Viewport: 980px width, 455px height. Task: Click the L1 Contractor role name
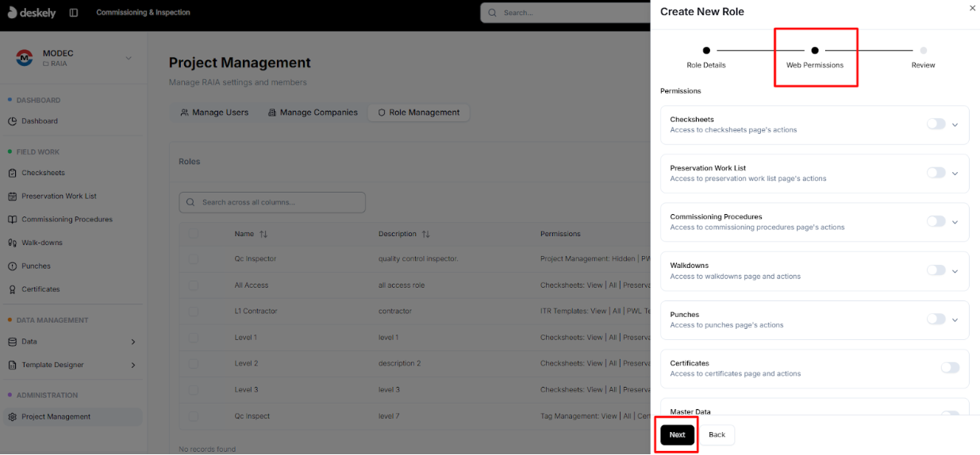pos(256,312)
